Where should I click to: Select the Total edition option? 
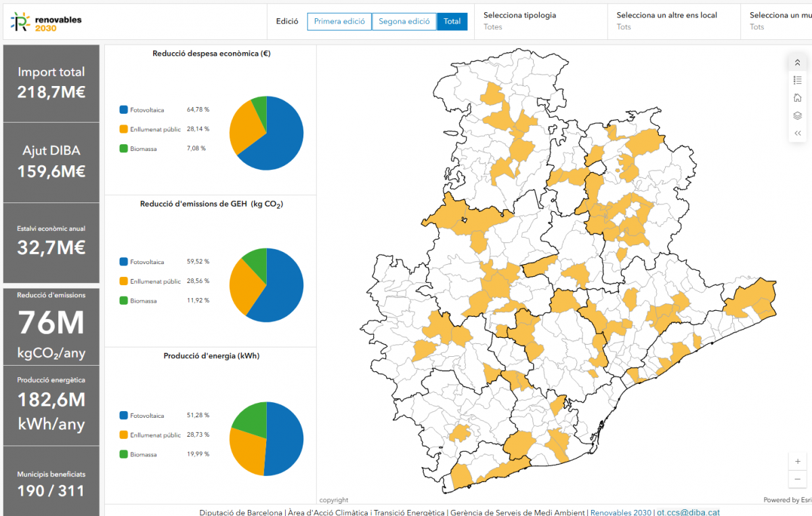pos(452,22)
